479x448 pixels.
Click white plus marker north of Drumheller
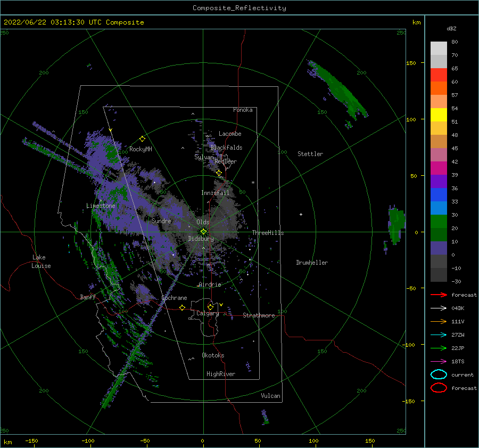click(301, 214)
